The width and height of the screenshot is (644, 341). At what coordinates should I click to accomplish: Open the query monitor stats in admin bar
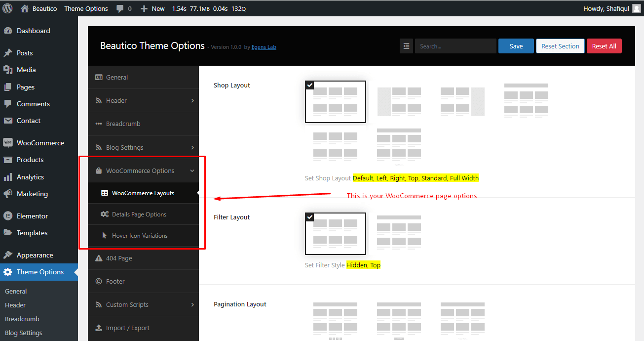click(x=209, y=8)
